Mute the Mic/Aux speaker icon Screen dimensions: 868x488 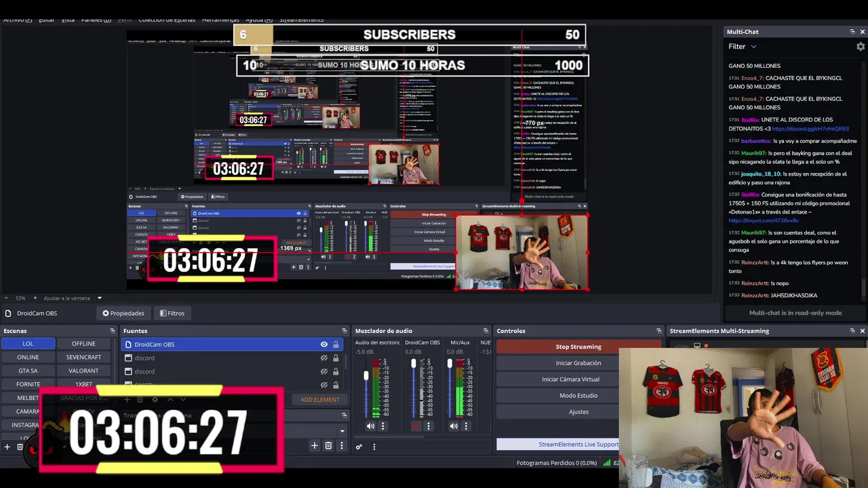pos(454,426)
